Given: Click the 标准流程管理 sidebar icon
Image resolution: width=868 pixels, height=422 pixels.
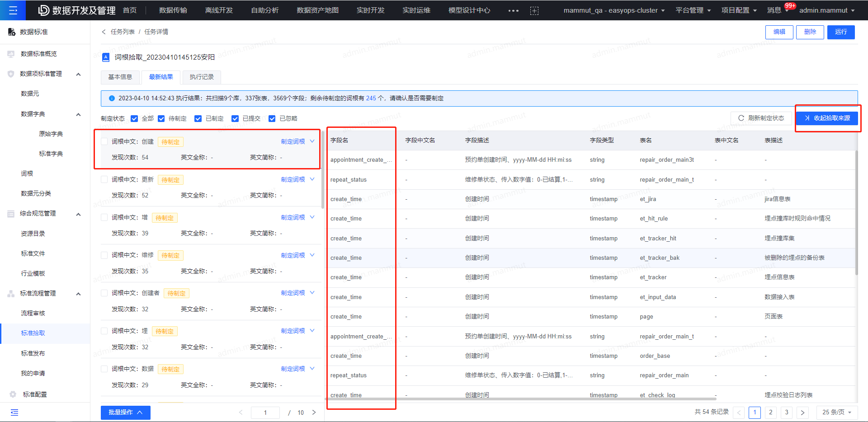Looking at the screenshot, I should [x=11, y=294].
